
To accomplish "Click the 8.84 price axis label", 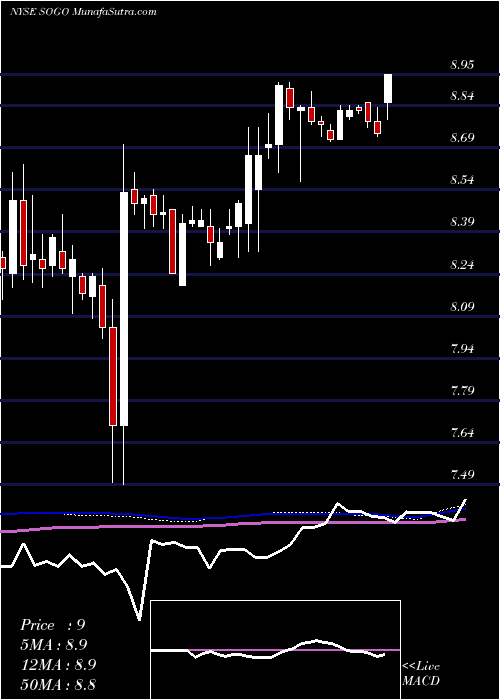I will click(462, 96).
